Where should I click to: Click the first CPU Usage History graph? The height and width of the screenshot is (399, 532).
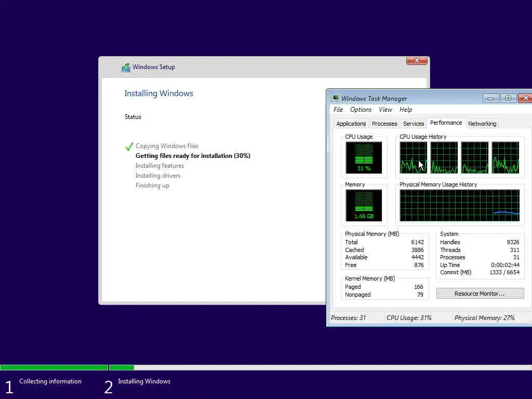[x=413, y=157]
